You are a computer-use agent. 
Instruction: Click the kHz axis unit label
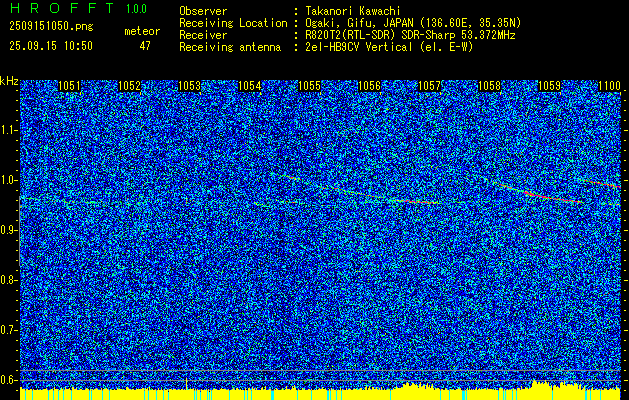[9, 81]
